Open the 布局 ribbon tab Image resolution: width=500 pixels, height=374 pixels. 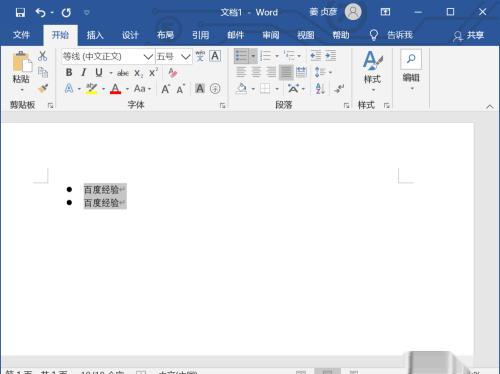tap(165, 35)
